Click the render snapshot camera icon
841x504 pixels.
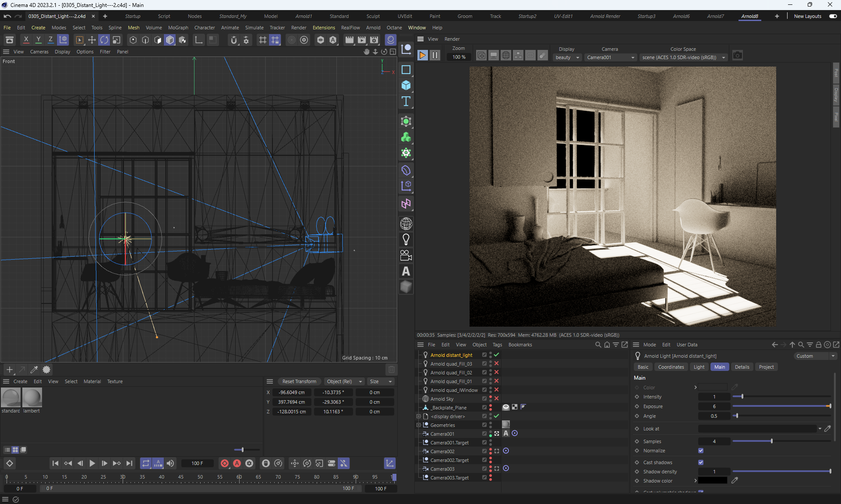[738, 56]
